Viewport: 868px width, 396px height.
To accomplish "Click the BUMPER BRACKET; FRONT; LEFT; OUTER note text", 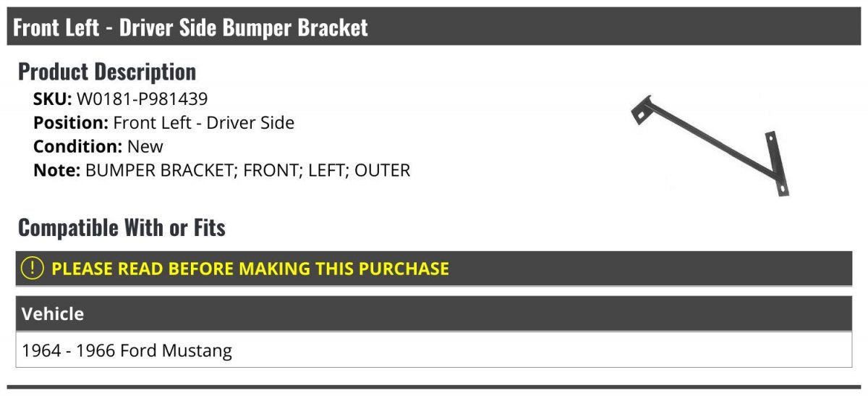I will (247, 170).
